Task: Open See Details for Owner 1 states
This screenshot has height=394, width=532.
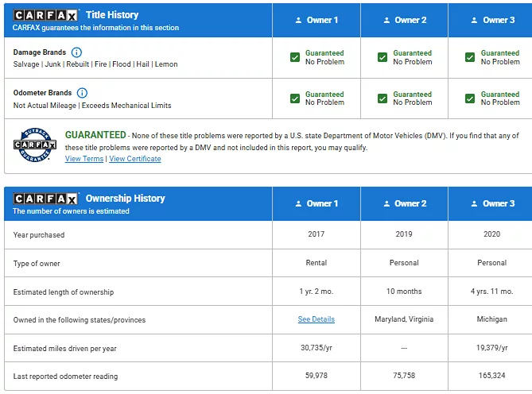Action: [316, 319]
